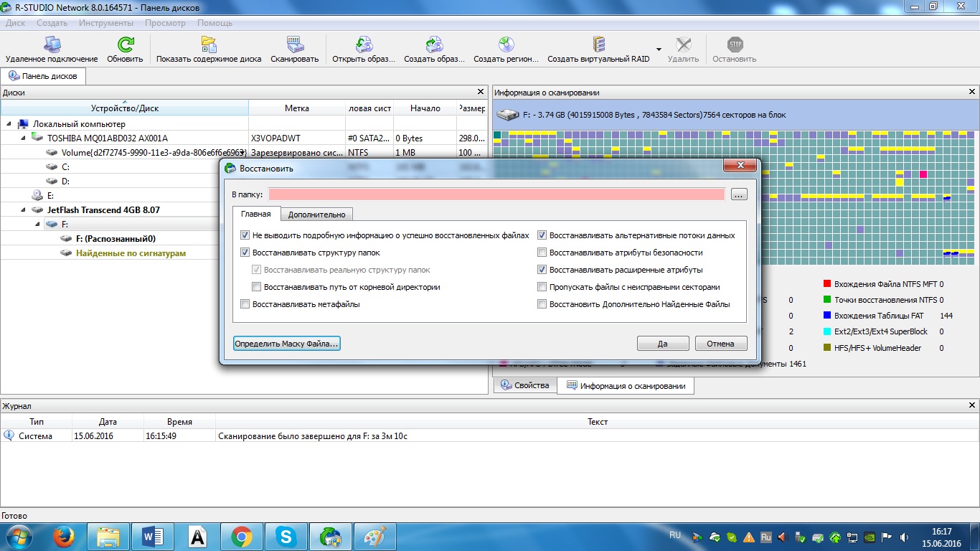Enable Пропускать файлы с неисправными секторами

(542, 287)
